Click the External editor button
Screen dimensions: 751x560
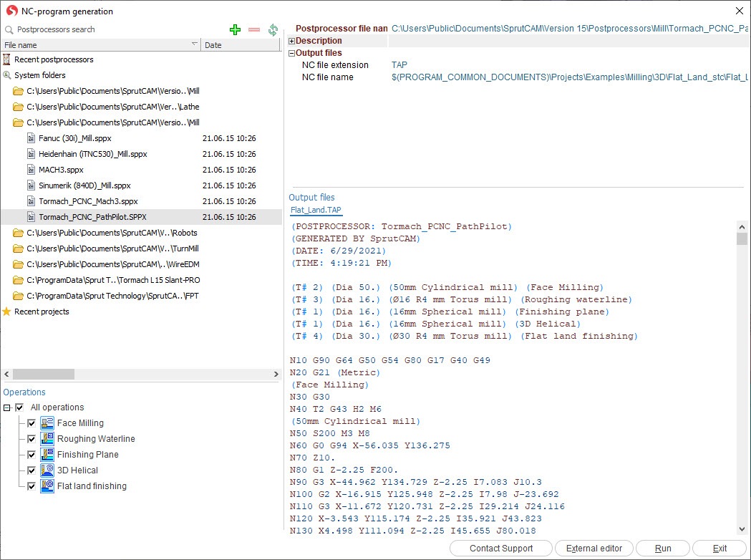[593, 549]
